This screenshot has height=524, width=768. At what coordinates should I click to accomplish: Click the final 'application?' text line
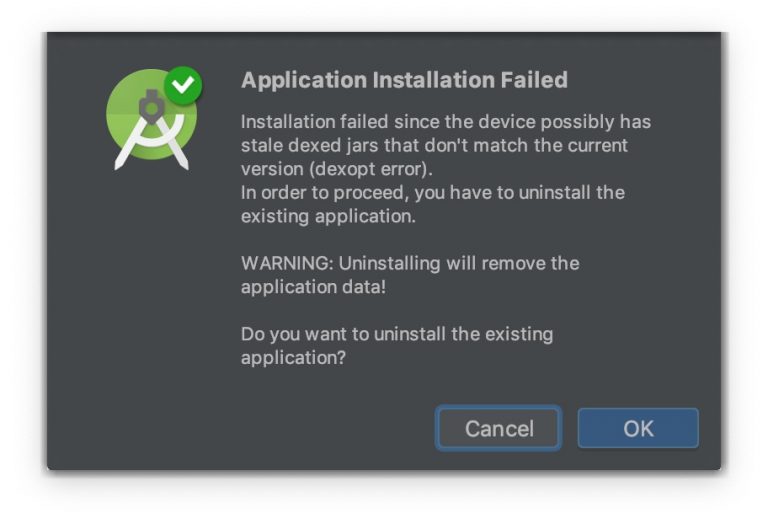pyautogui.click(x=293, y=357)
